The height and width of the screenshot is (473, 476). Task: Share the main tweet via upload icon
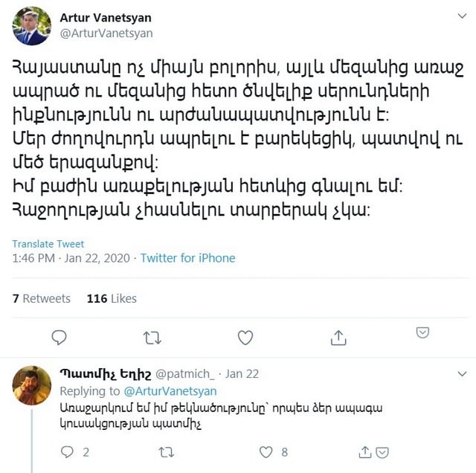338,338
